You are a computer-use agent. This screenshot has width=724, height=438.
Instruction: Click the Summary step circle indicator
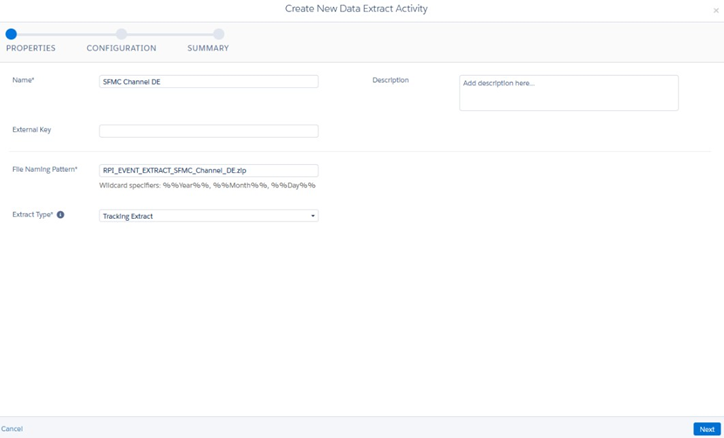218,34
